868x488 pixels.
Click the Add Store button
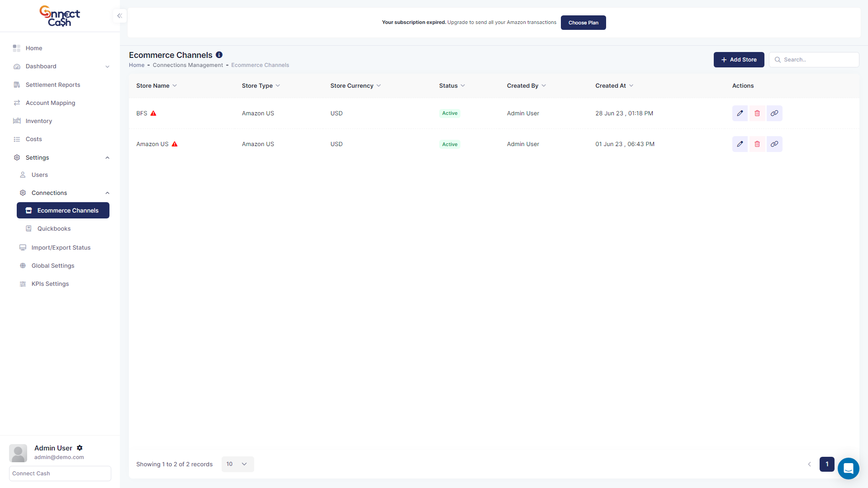click(x=739, y=60)
